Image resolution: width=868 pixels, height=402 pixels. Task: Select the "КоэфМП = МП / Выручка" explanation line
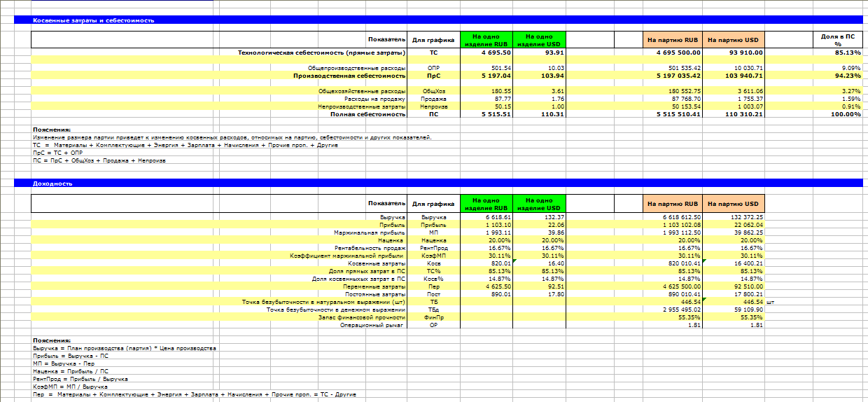70,387
